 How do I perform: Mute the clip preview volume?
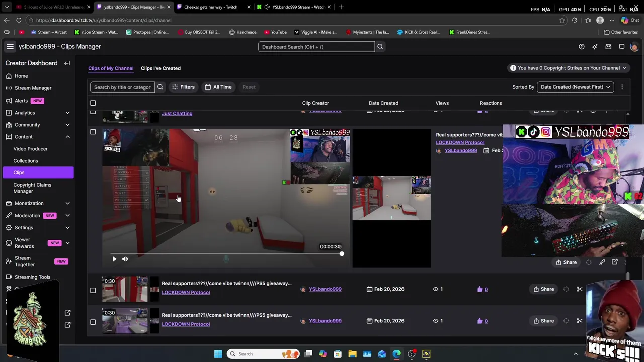[x=125, y=259]
